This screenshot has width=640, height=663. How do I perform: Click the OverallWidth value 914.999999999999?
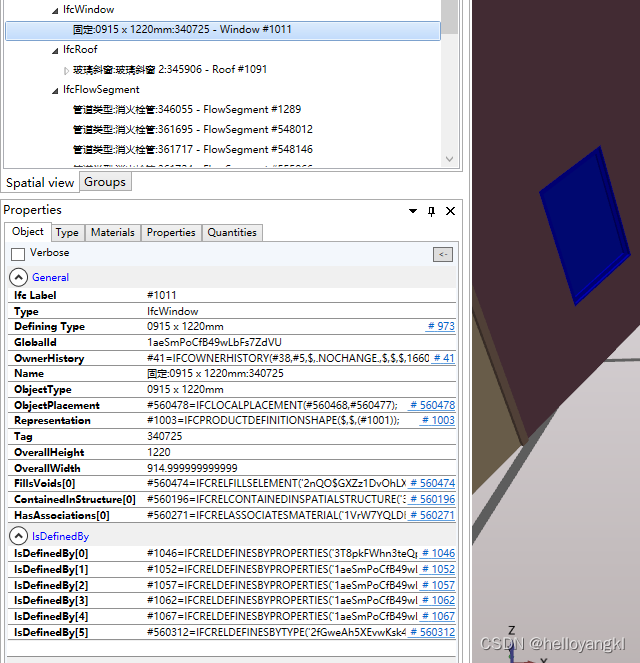click(x=192, y=468)
